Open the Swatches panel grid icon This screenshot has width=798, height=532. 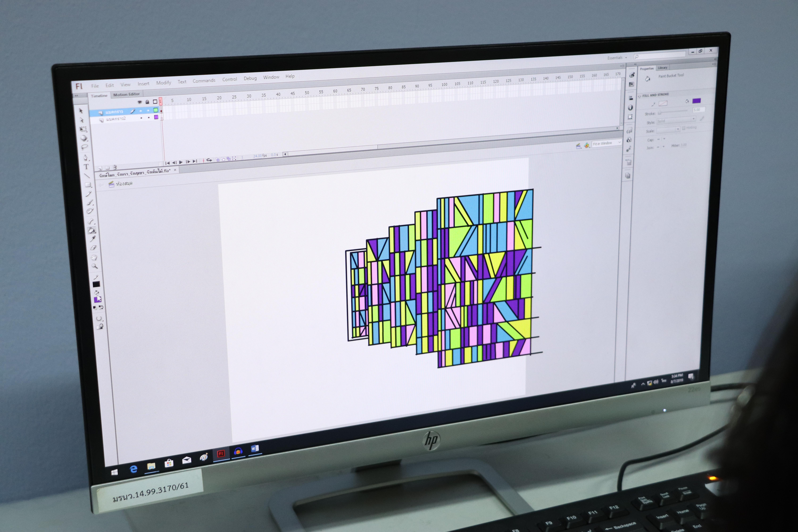point(631,84)
